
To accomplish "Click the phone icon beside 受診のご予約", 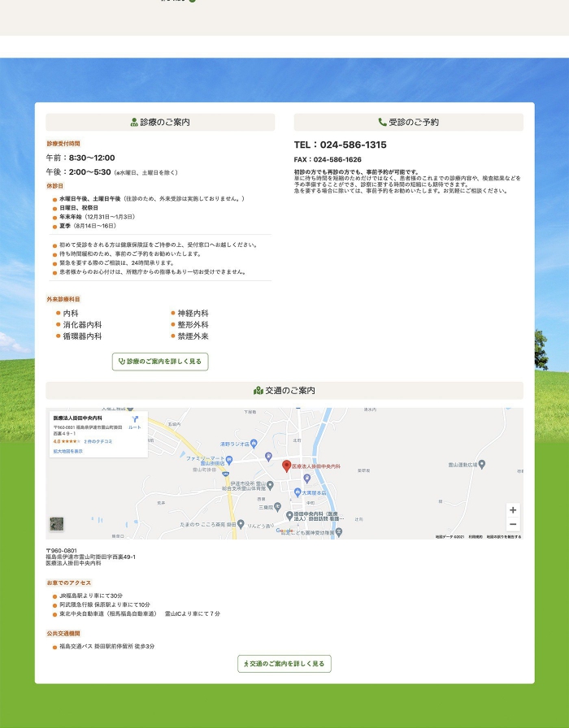I will coord(382,122).
